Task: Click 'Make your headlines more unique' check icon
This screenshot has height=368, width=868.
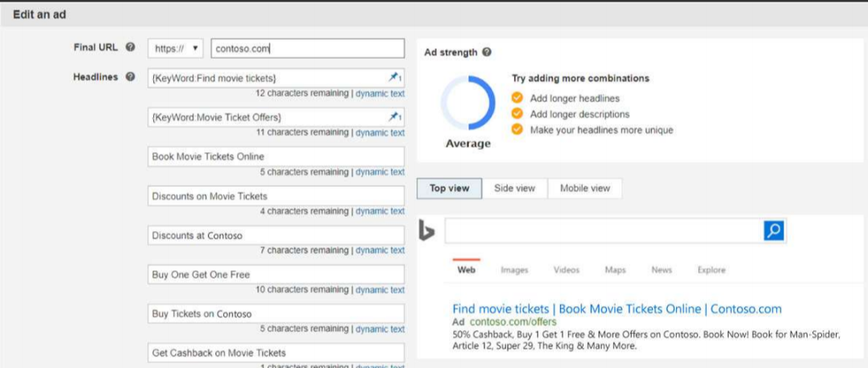Action: (x=517, y=130)
